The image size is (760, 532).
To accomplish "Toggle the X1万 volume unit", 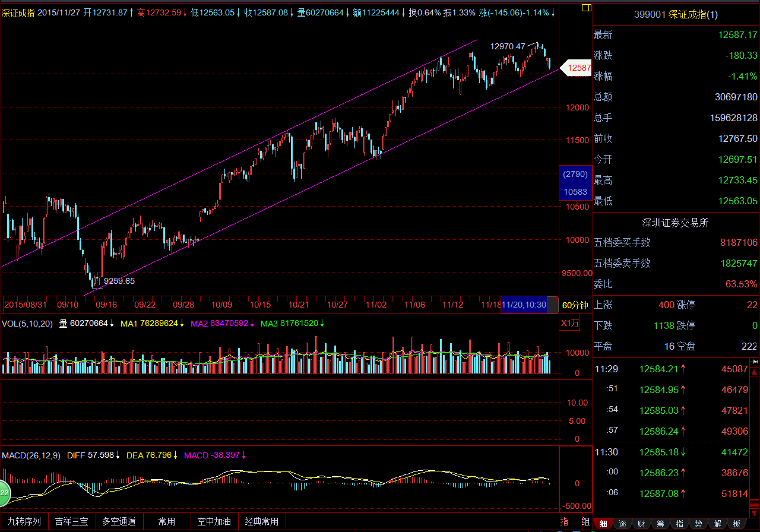I will 570,324.
